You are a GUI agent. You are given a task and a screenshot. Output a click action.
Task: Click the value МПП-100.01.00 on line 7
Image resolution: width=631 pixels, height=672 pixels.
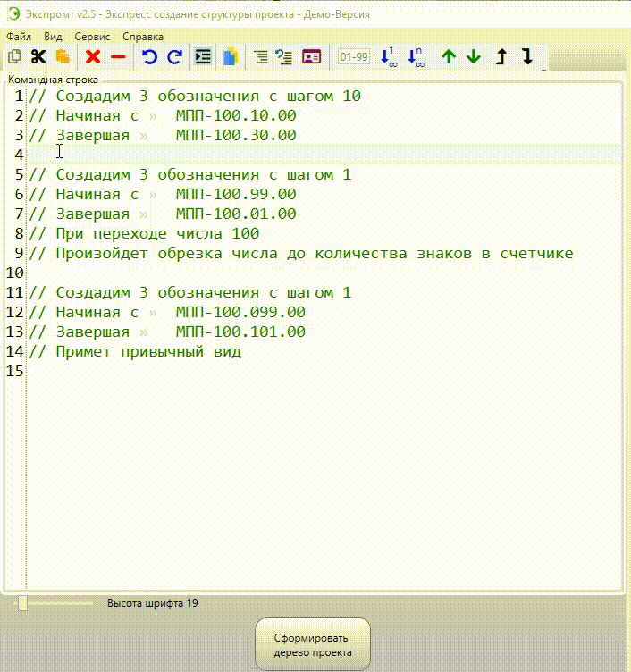tap(236, 214)
